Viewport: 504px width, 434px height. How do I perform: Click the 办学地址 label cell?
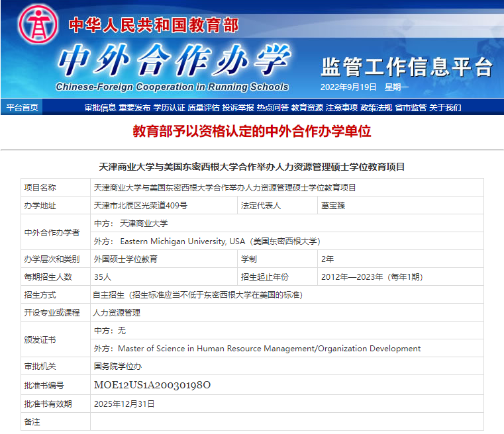56,206
